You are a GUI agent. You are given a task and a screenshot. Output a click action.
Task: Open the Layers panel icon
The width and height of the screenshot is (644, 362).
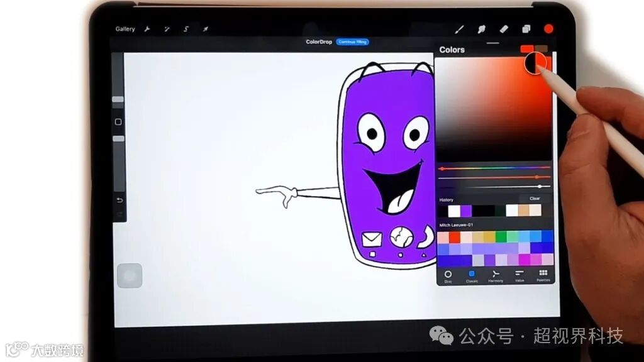pyautogui.click(x=526, y=29)
